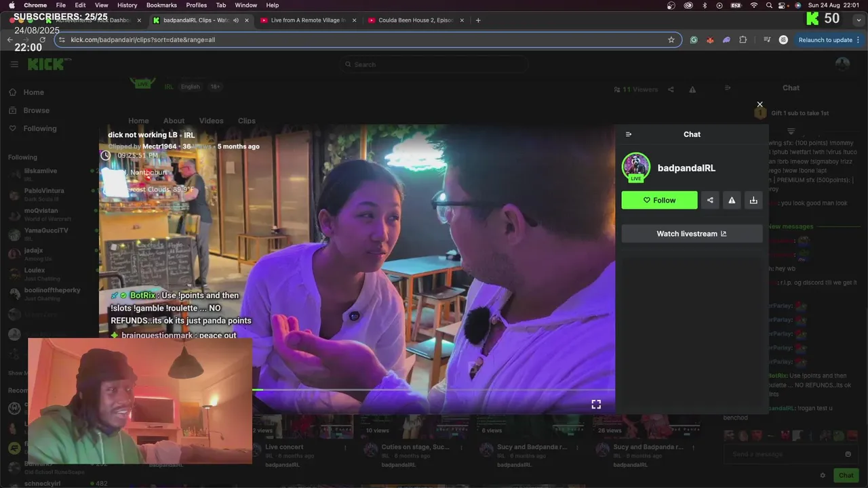Open the Kick hamburger sidebar menu

point(14,64)
